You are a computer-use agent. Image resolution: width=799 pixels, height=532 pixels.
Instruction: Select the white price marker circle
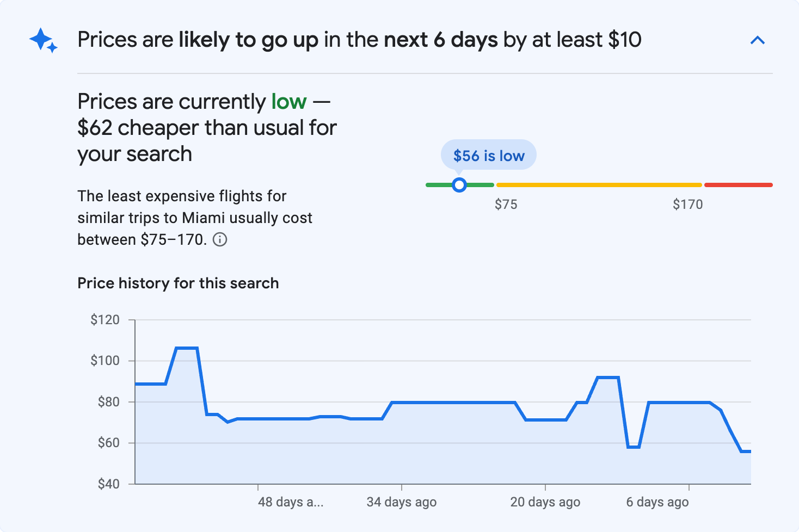[459, 185]
